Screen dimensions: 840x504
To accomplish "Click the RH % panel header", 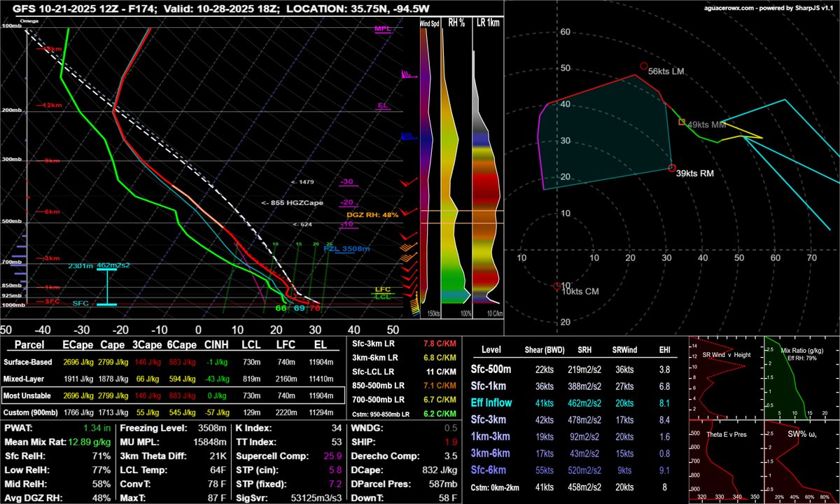I will [x=456, y=23].
